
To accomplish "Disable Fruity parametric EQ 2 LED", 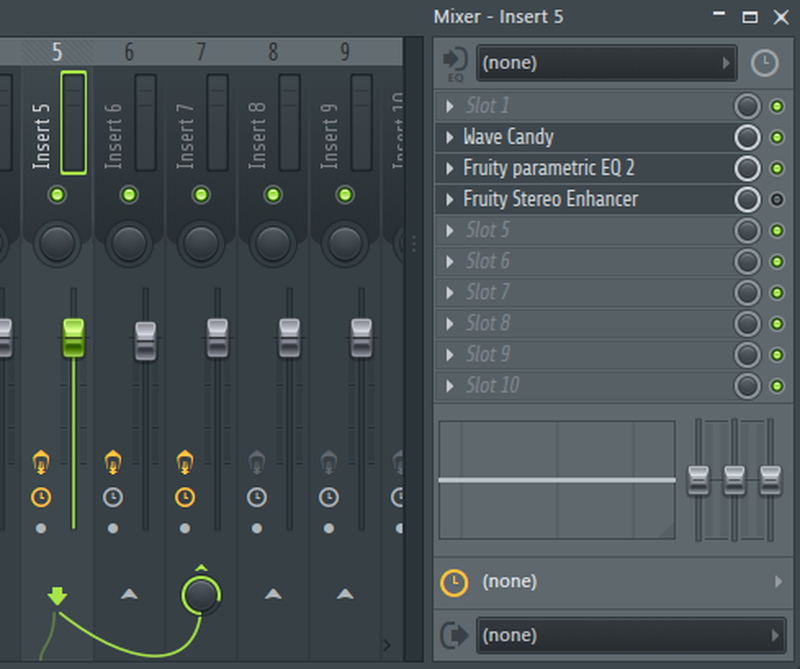I will 777,168.
